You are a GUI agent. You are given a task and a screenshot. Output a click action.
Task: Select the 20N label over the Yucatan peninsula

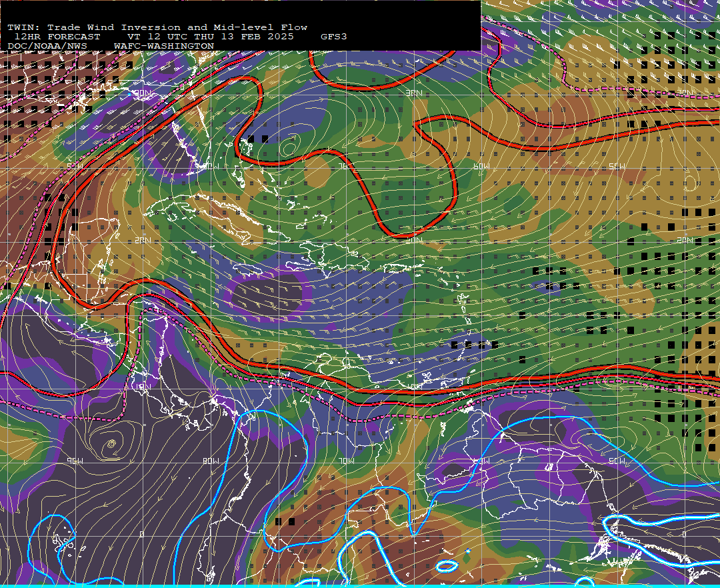143,240
